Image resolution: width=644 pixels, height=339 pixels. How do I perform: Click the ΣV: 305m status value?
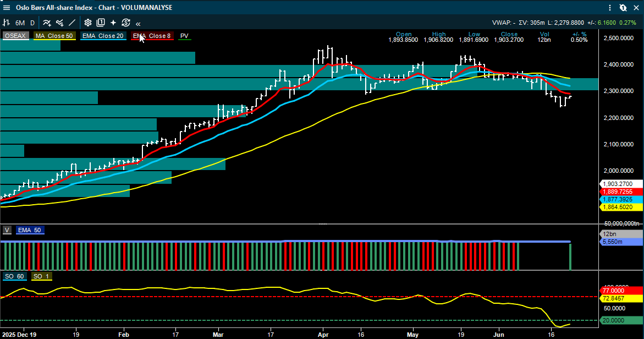(532, 23)
